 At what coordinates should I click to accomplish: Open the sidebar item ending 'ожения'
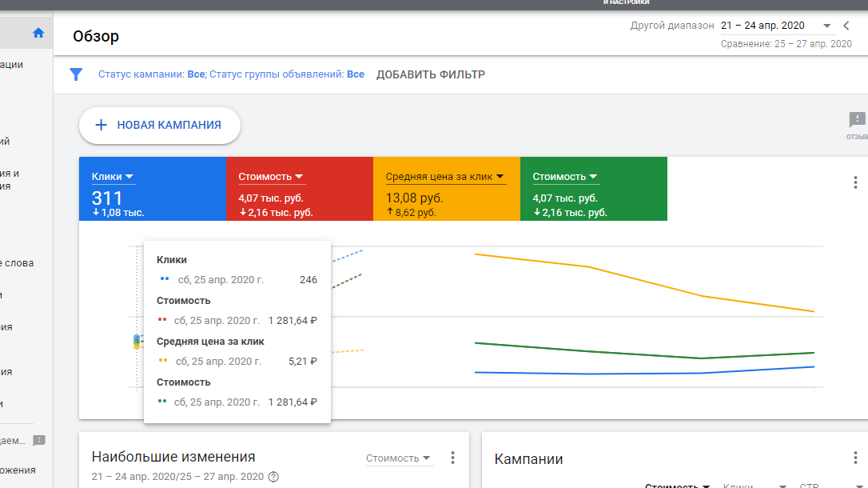18,470
